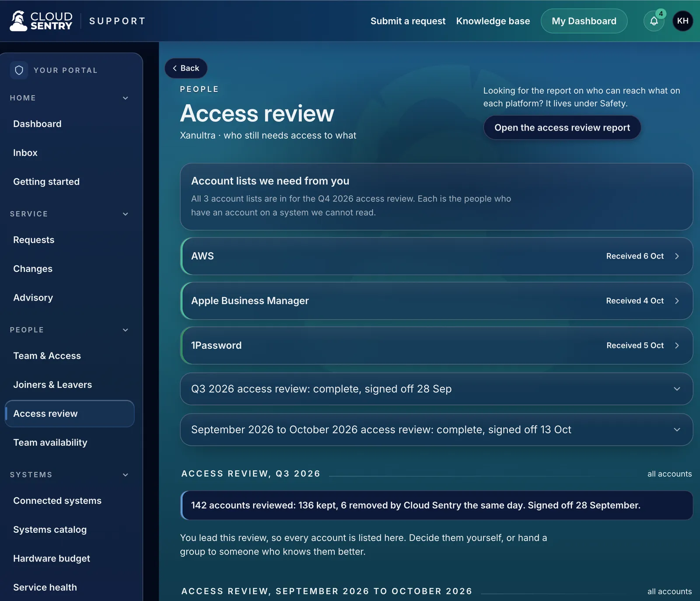Image resolution: width=700 pixels, height=601 pixels.
Task: Open the Apple Business Manager row chevron
Action: click(x=677, y=301)
